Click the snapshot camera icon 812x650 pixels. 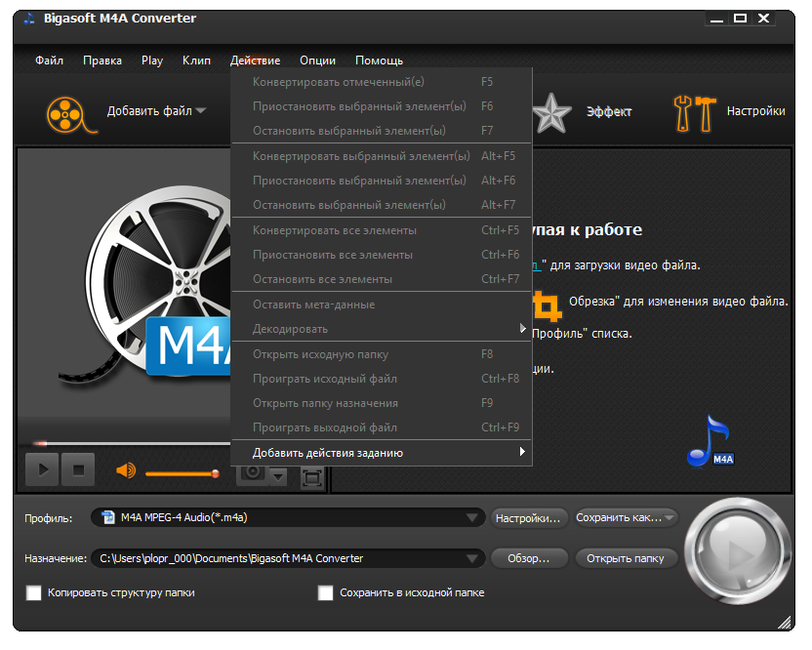click(x=252, y=473)
